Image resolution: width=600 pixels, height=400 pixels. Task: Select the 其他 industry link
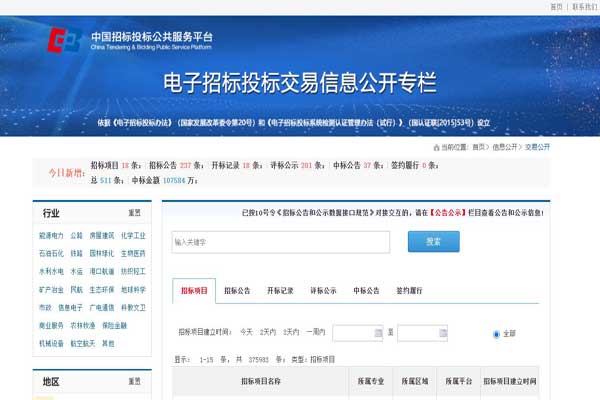click(x=108, y=343)
